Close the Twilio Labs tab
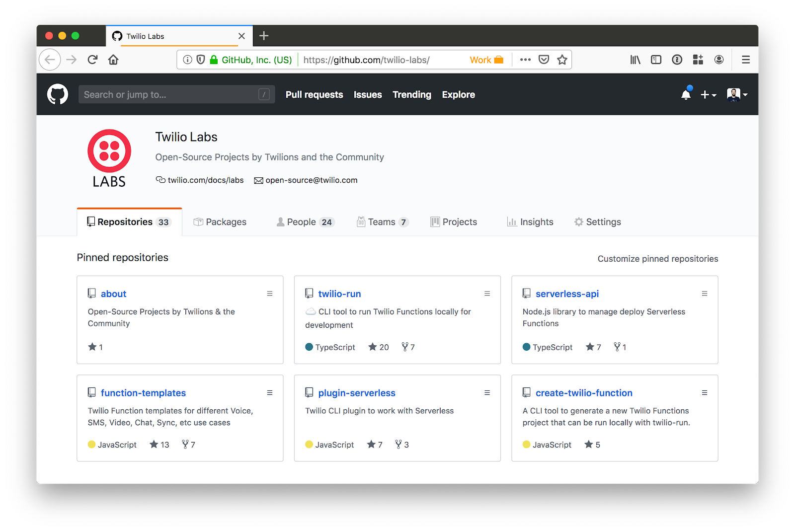The width and height of the screenshot is (795, 532). point(241,36)
